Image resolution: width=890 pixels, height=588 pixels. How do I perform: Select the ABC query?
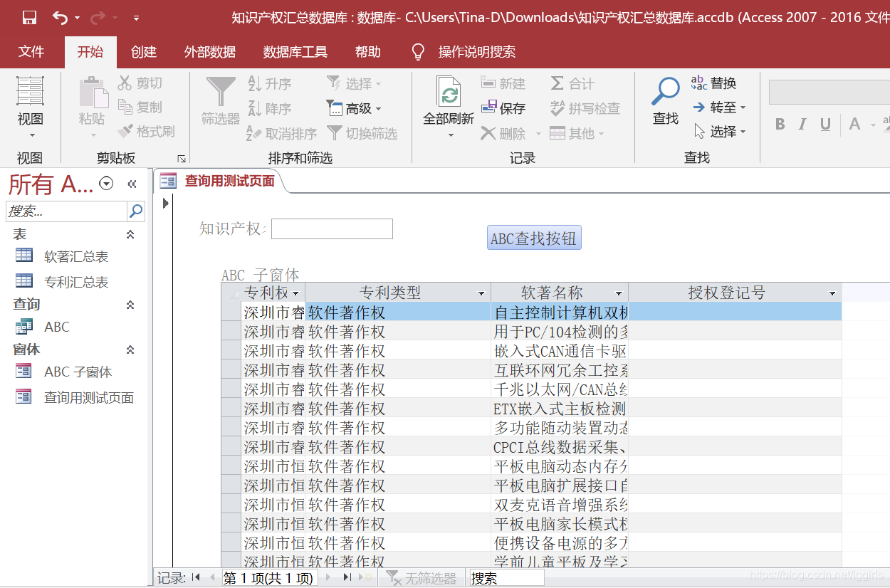point(57,327)
